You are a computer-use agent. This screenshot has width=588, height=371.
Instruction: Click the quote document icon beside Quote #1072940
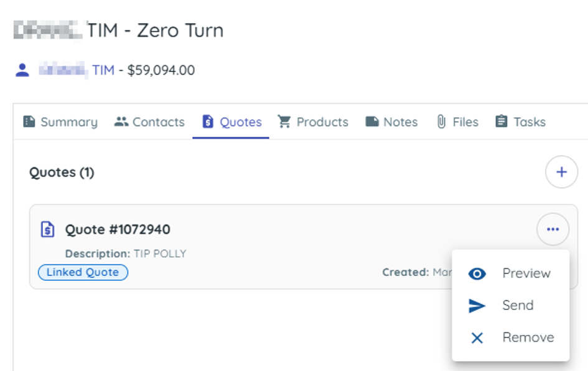(48, 229)
